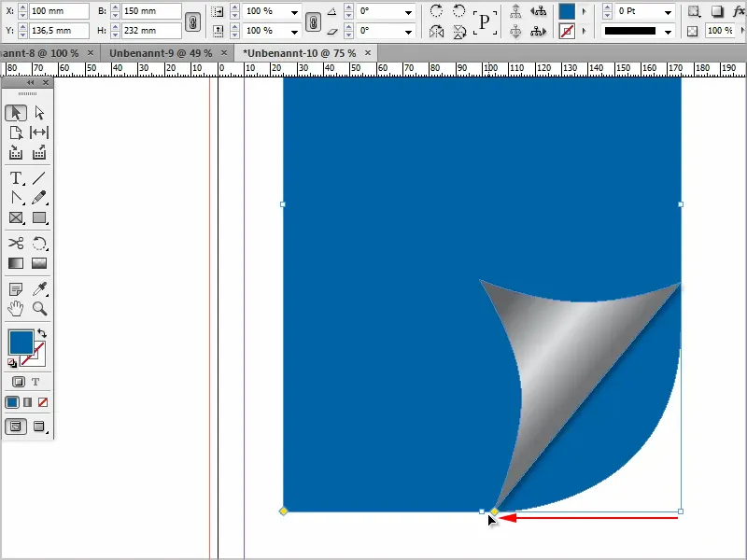This screenshot has height=560, width=747.
Task: Reset to default fill and stroke
Action: (12, 363)
